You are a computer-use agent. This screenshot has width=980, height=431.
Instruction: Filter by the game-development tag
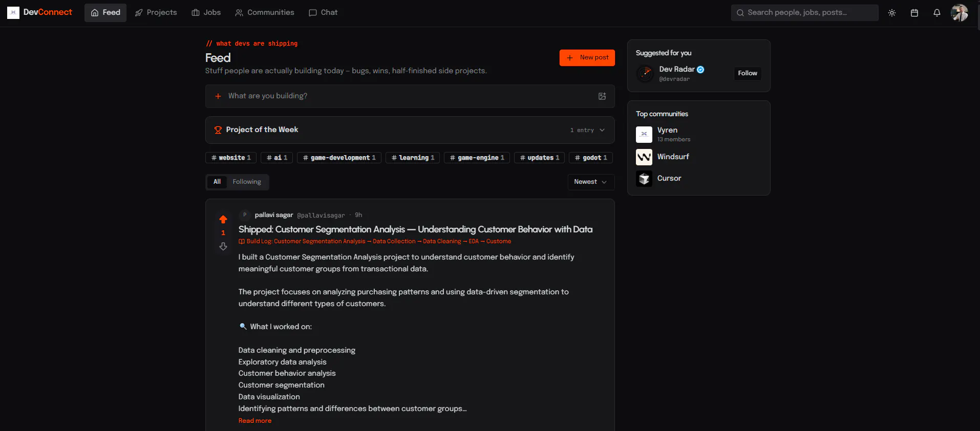point(339,158)
